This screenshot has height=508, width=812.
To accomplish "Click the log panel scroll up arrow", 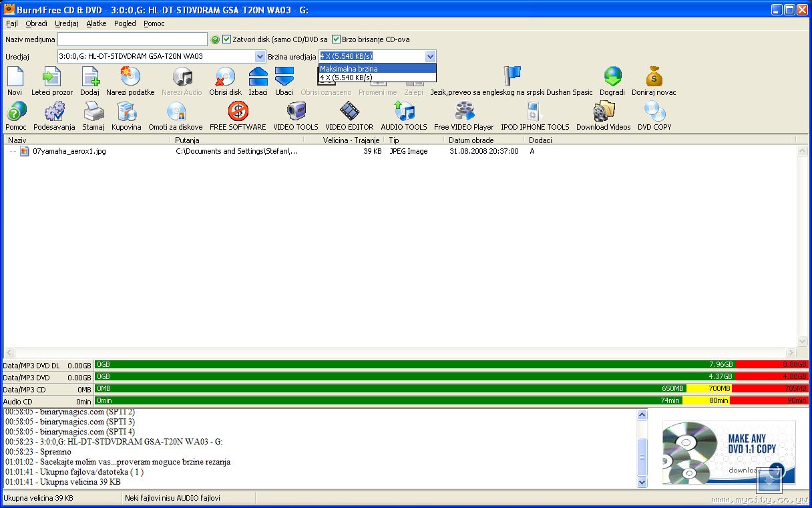I will pos(642,414).
